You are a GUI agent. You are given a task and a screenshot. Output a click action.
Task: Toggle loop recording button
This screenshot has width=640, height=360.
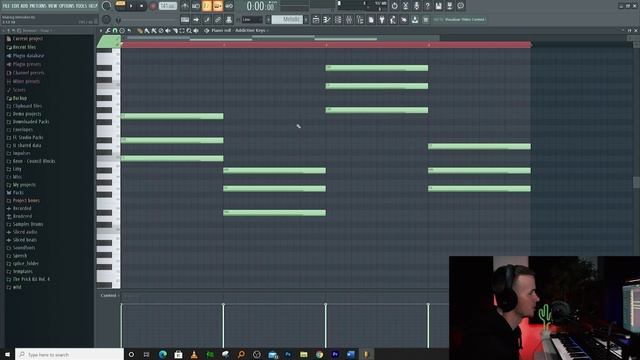pos(229,6)
